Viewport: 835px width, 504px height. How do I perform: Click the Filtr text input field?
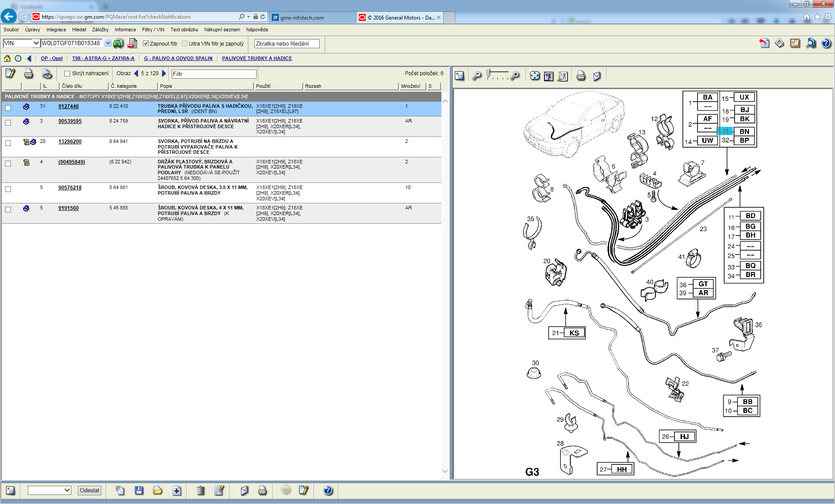pyautogui.click(x=214, y=74)
